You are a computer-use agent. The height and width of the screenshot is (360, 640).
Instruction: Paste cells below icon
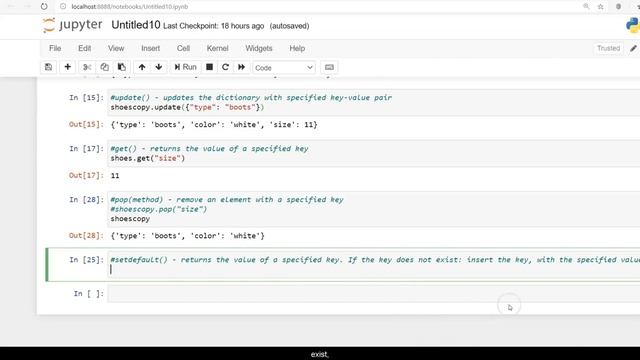pyautogui.click(x=122, y=67)
